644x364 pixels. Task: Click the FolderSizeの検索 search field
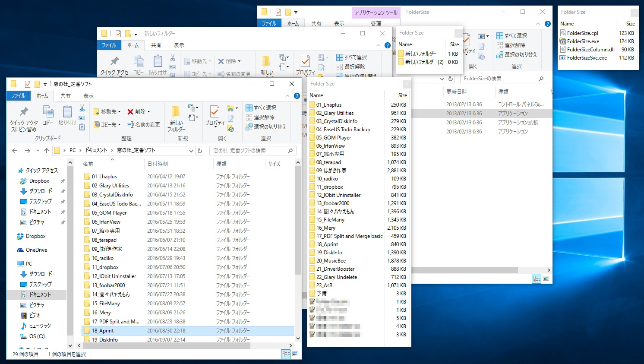[503, 79]
